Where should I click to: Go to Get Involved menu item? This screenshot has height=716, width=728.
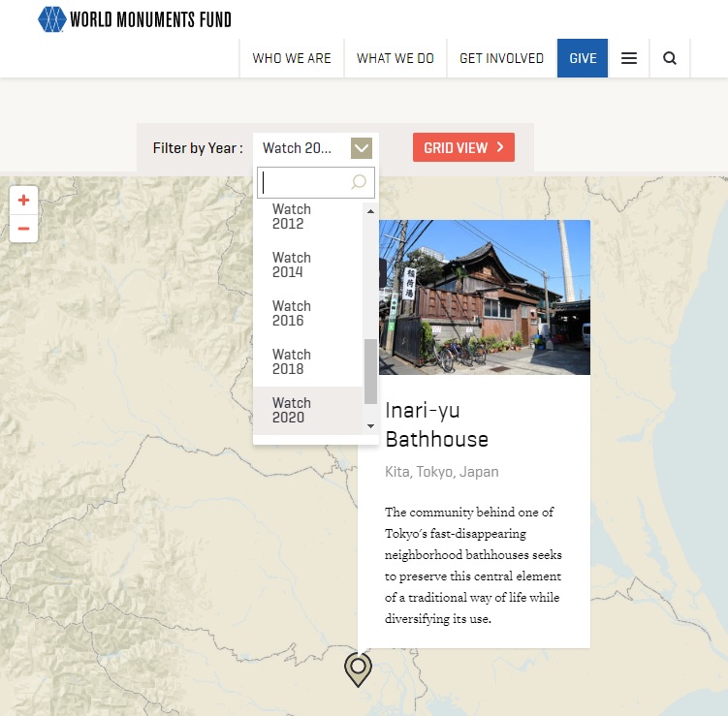(501, 58)
